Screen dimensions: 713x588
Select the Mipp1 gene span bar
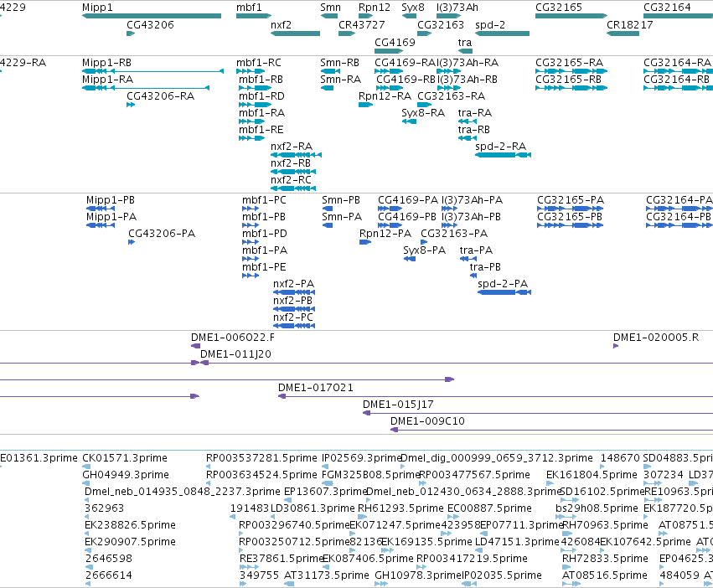[152, 16]
